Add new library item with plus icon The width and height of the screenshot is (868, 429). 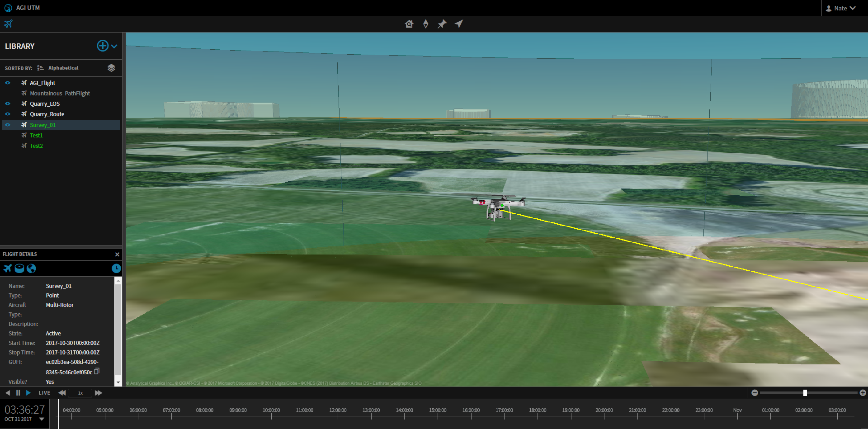pyautogui.click(x=103, y=46)
